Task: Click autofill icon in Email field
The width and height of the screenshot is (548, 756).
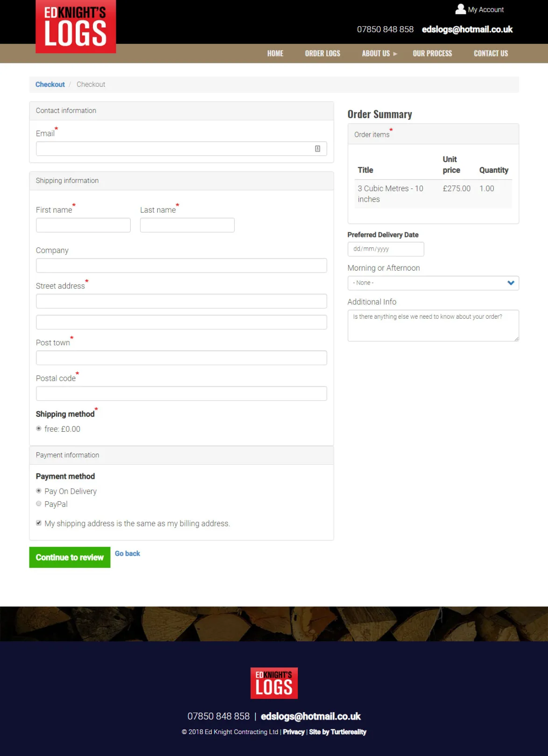Action: [317, 149]
